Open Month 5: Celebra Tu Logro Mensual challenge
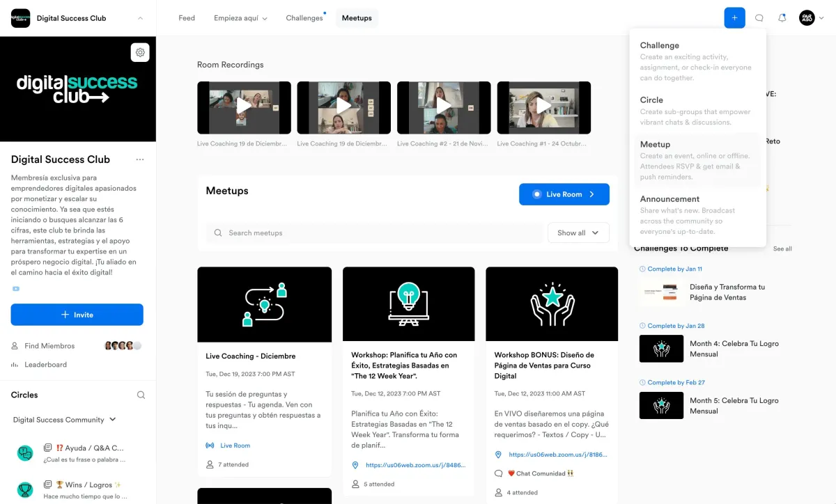 715,406
